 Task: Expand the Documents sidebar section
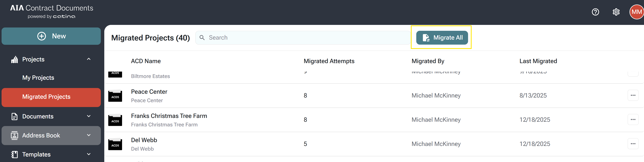[x=89, y=116]
